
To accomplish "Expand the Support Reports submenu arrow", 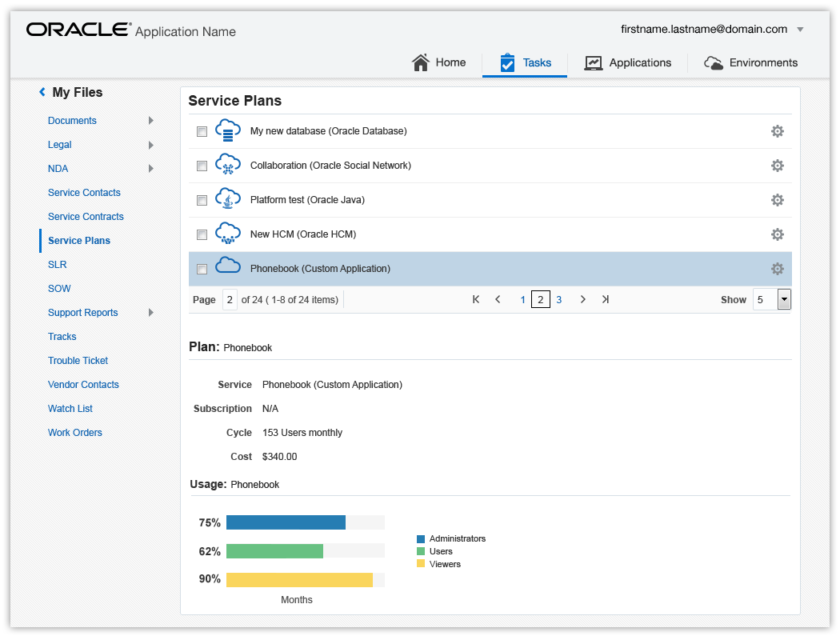I will click(151, 312).
